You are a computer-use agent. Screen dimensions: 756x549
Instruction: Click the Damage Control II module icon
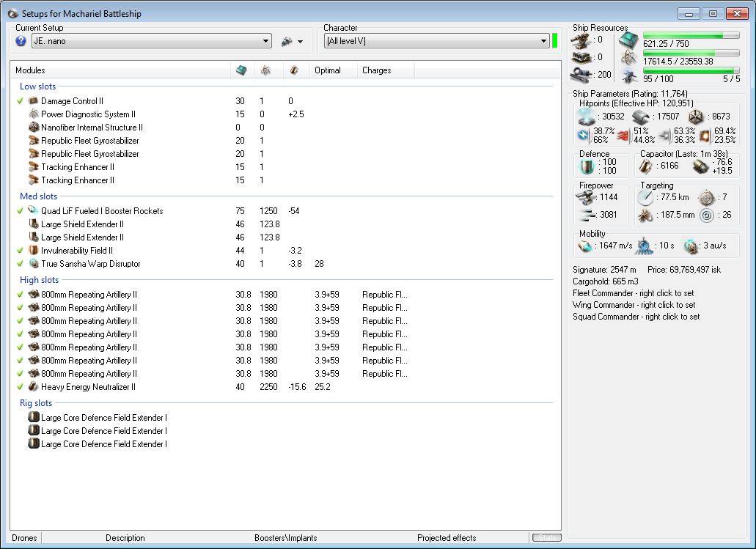click(33, 101)
